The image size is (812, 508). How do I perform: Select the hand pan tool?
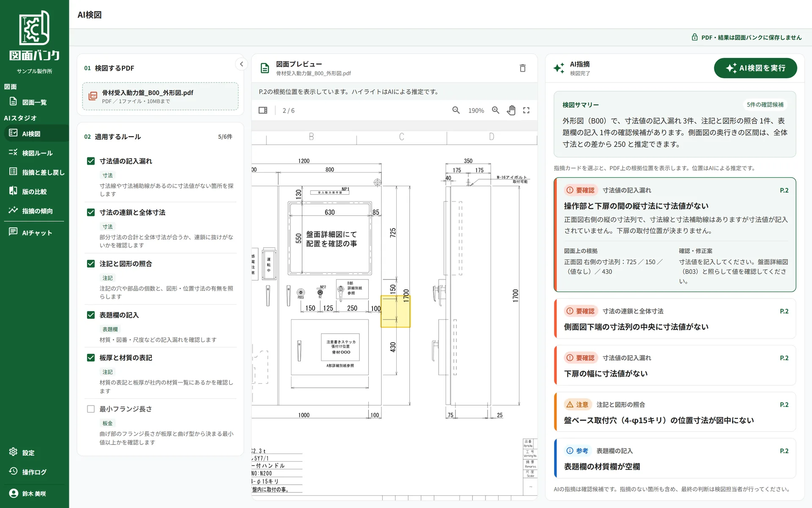coord(511,110)
